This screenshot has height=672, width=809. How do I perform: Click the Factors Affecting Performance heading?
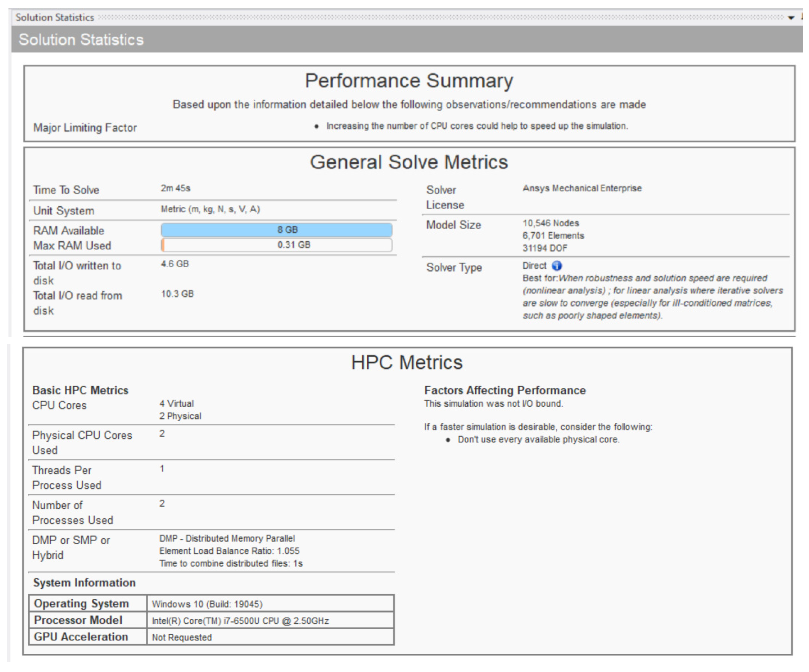point(505,390)
